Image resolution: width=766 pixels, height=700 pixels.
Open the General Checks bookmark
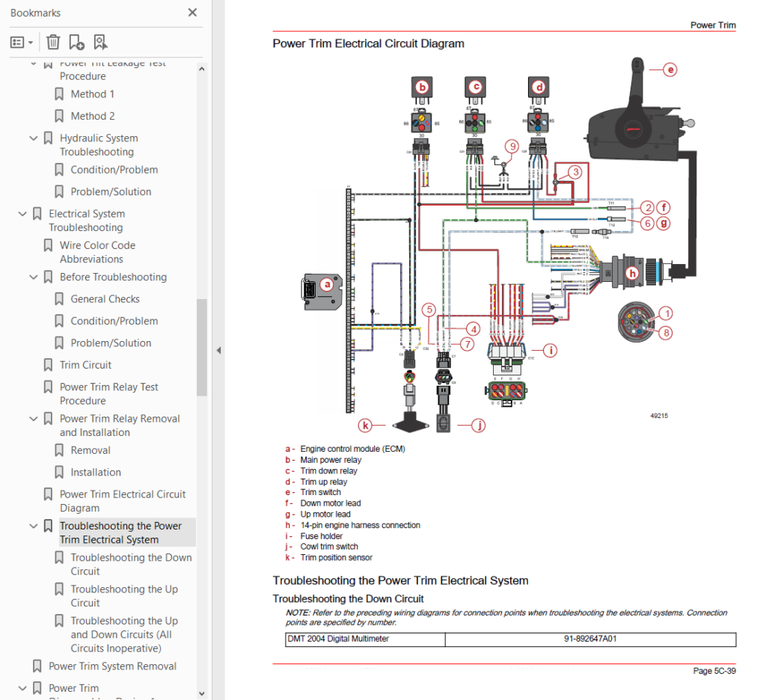coord(105,299)
